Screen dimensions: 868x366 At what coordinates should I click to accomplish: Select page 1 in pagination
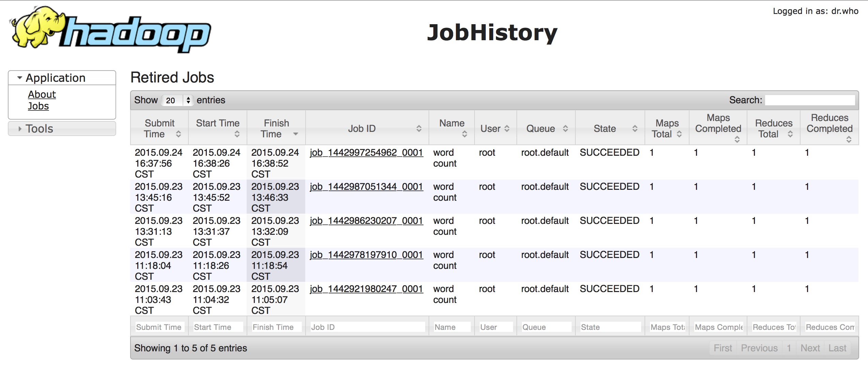pos(789,348)
